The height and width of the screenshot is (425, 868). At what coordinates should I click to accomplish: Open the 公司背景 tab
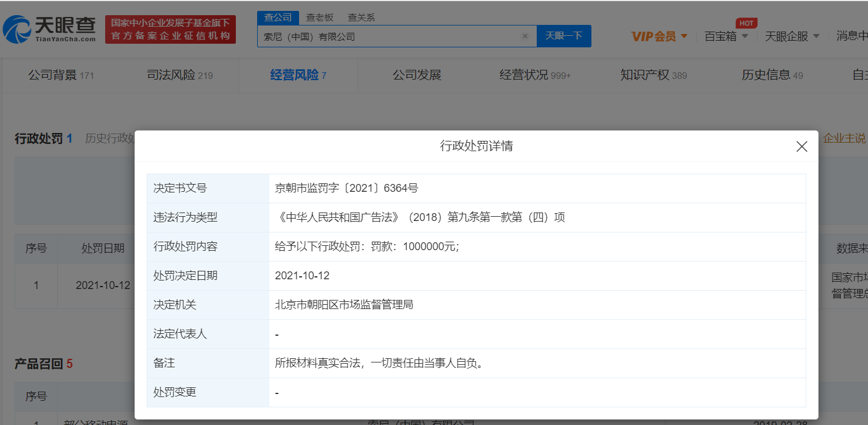coord(61,75)
